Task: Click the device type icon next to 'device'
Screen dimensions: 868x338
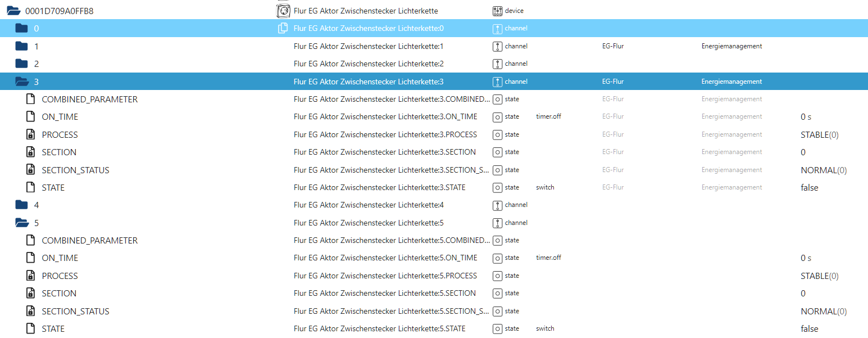Action: [x=497, y=11]
